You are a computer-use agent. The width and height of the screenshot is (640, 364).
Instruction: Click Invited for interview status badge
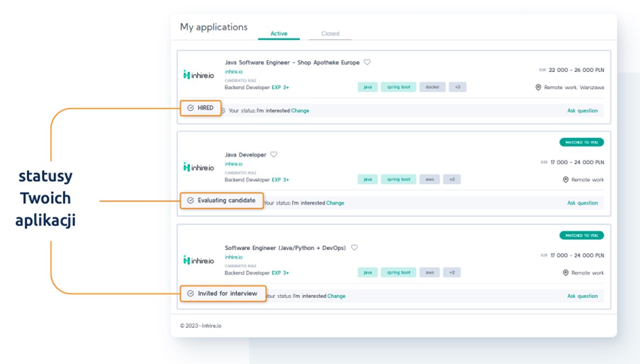(x=223, y=294)
